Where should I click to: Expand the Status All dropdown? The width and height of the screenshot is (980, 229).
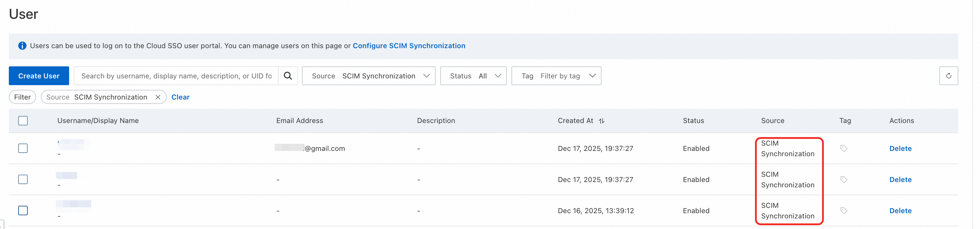click(x=473, y=76)
